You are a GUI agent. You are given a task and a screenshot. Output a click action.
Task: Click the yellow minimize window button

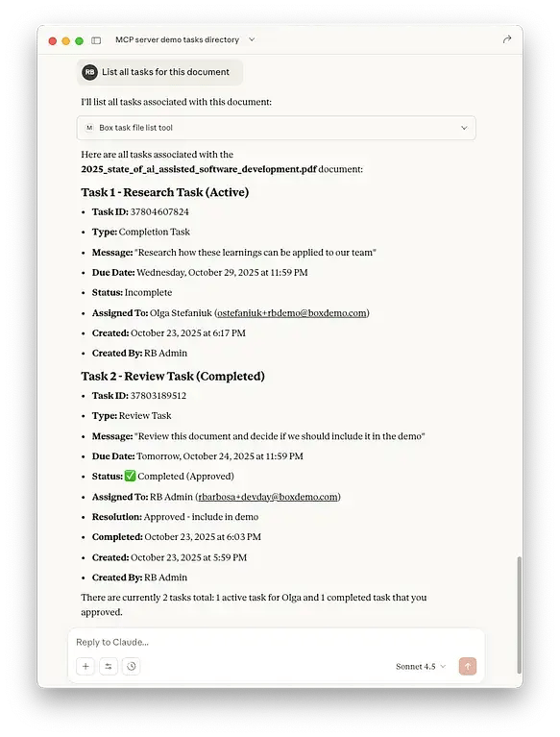pos(65,41)
